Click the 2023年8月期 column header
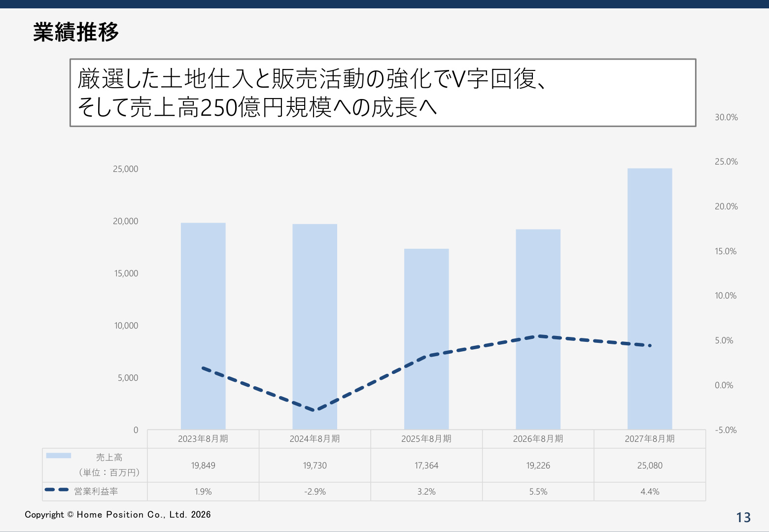769x532 pixels. point(203,439)
